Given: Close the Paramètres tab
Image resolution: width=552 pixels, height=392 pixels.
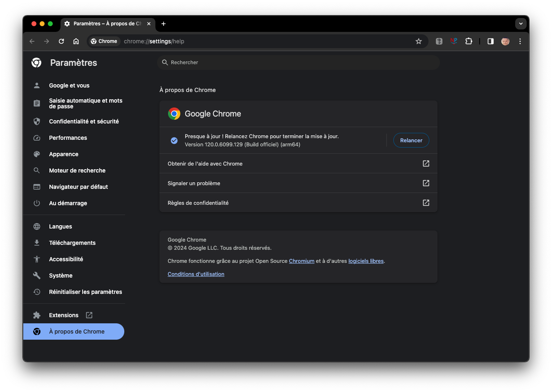Looking at the screenshot, I should [x=149, y=24].
